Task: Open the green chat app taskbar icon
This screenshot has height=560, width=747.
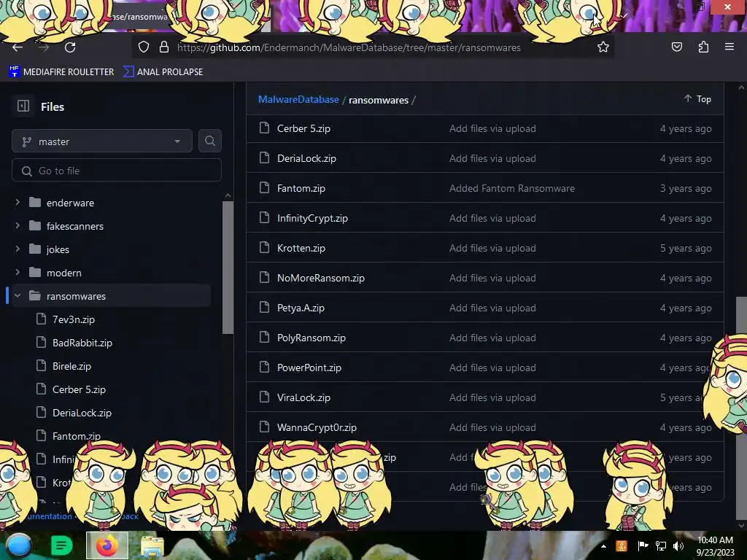Action: (x=61, y=545)
